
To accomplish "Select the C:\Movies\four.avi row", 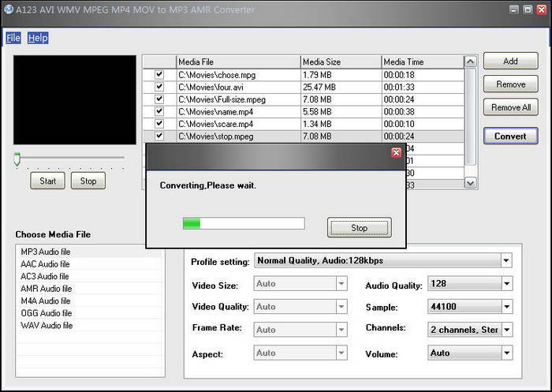I will coord(304,87).
